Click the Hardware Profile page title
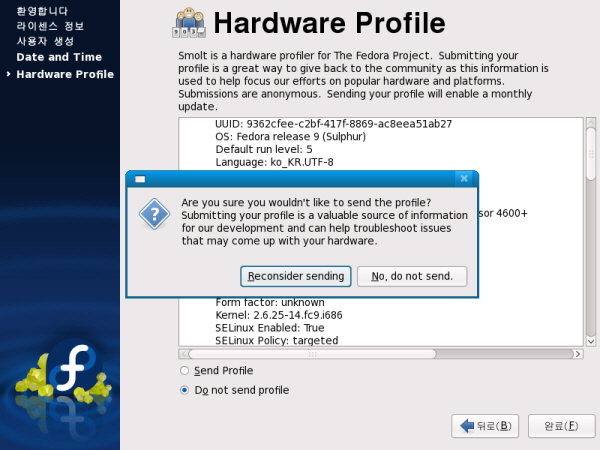The image size is (600, 450). click(x=329, y=23)
